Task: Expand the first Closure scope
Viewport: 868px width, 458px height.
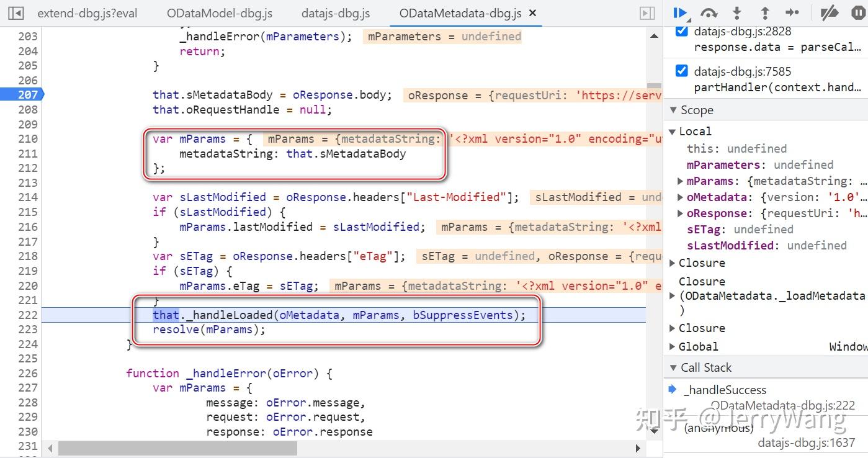Action: coord(673,263)
